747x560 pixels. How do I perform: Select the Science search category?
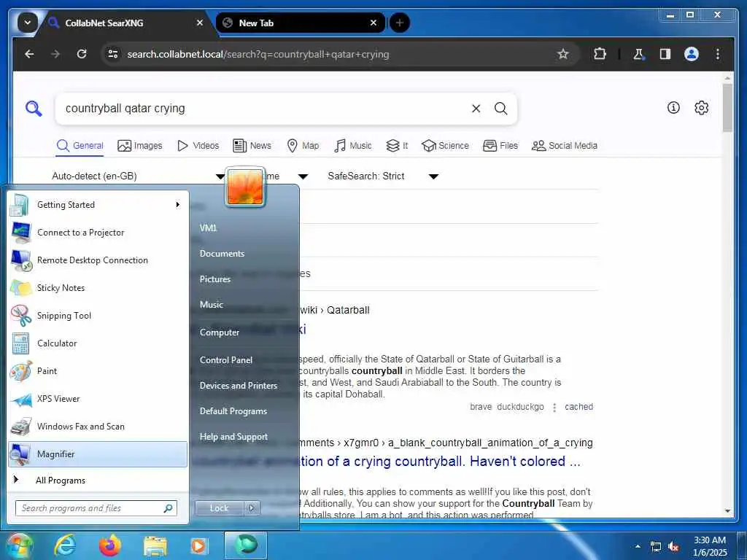[446, 146]
